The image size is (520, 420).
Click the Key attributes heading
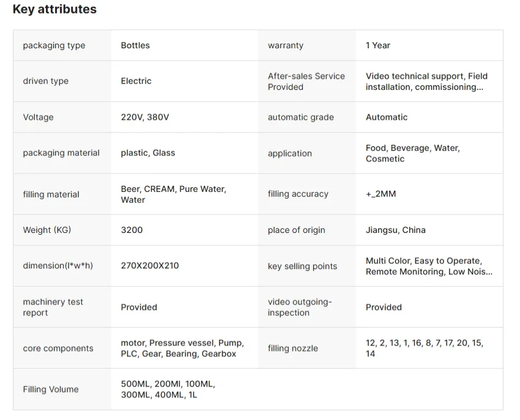pos(54,10)
